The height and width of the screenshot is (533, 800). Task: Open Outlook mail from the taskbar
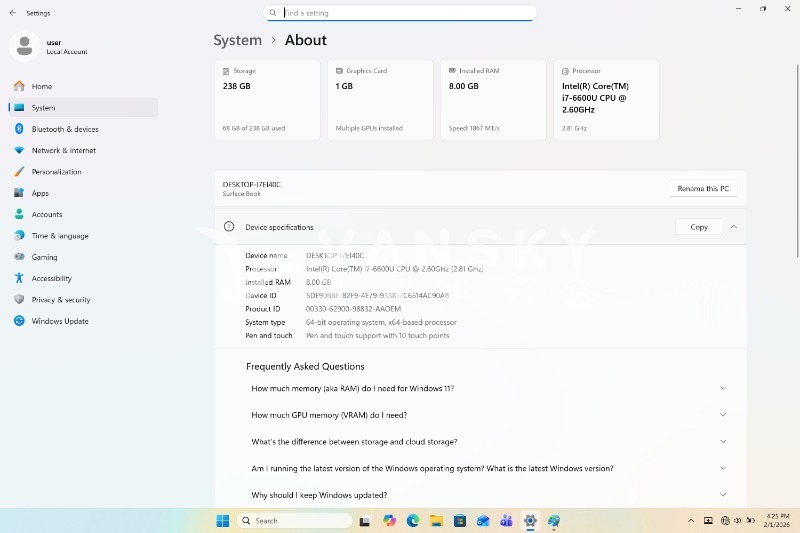coord(483,521)
